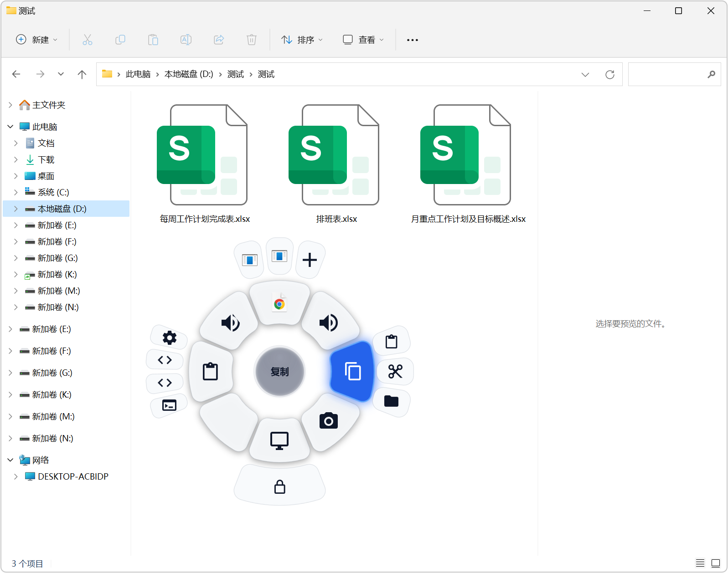Click the small folder icon in radial menu
This screenshot has height=573, width=728.
[x=391, y=401]
